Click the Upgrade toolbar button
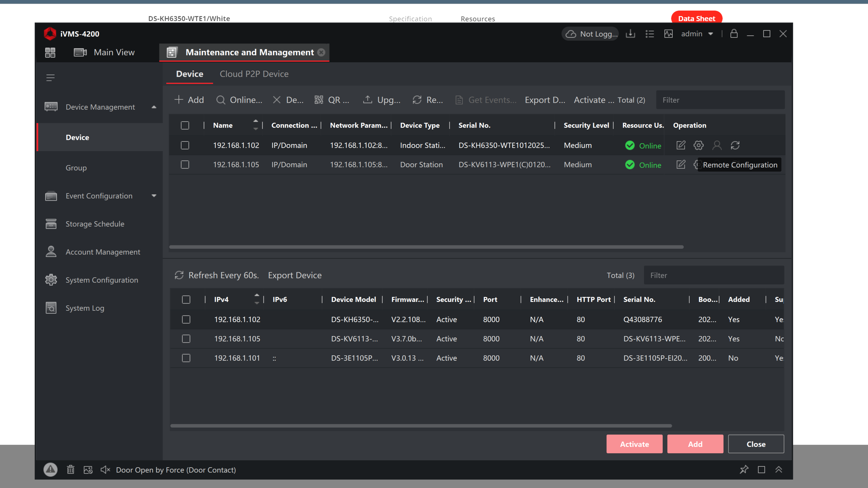 click(x=382, y=100)
